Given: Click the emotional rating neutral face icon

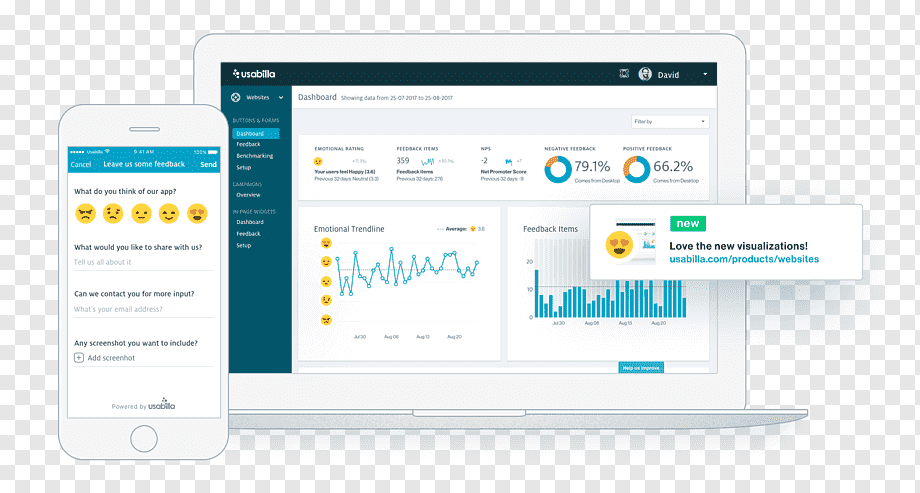Looking at the screenshot, I should coord(318,161).
